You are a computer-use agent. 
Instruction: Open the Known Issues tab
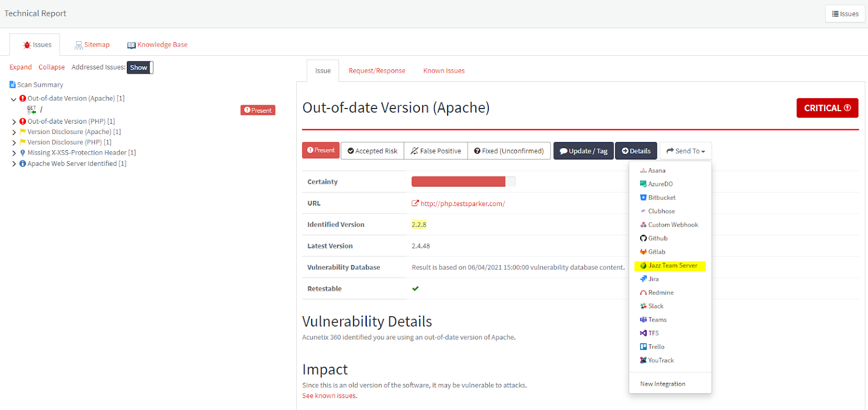pyautogui.click(x=444, y=71)
